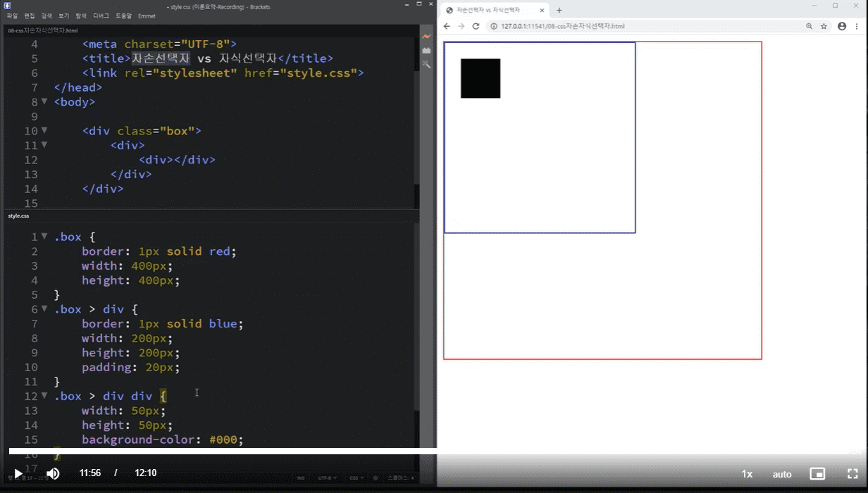Image resolution: width=868 pixels, height=493 pixels.
Task: Open the 보기 menu in Brackets
Action: tap(64, 15)
